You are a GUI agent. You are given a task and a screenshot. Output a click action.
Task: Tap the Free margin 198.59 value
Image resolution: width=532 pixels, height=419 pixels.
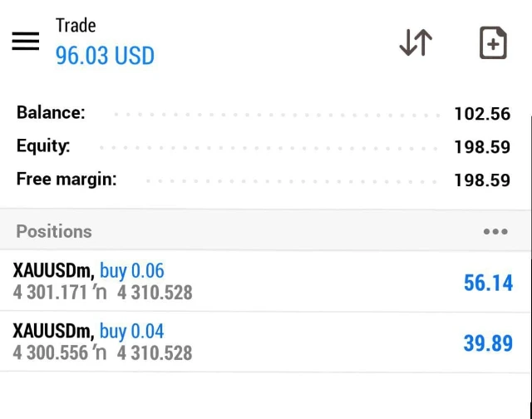482,180
